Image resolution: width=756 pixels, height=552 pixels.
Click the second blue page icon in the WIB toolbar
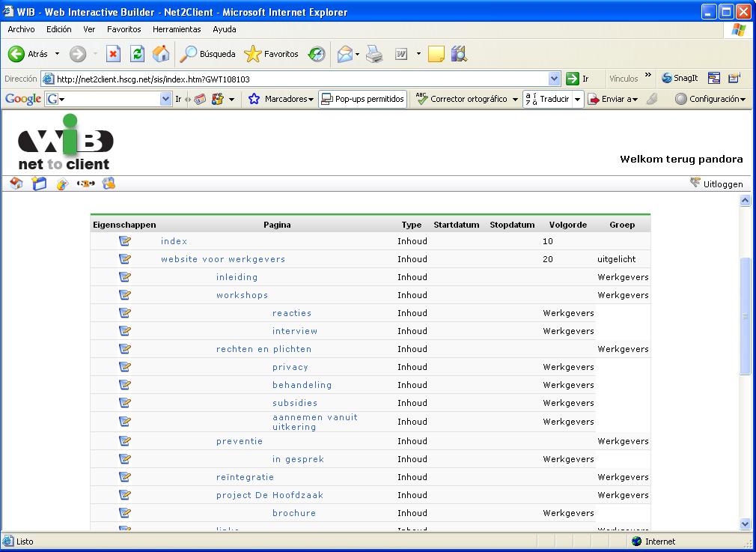[39, 184]
